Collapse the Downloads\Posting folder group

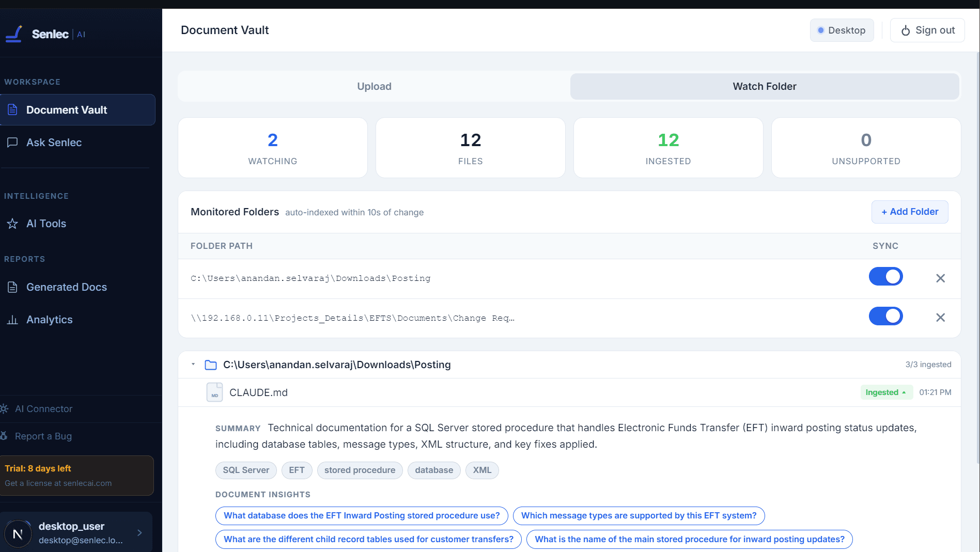(193, 365)
